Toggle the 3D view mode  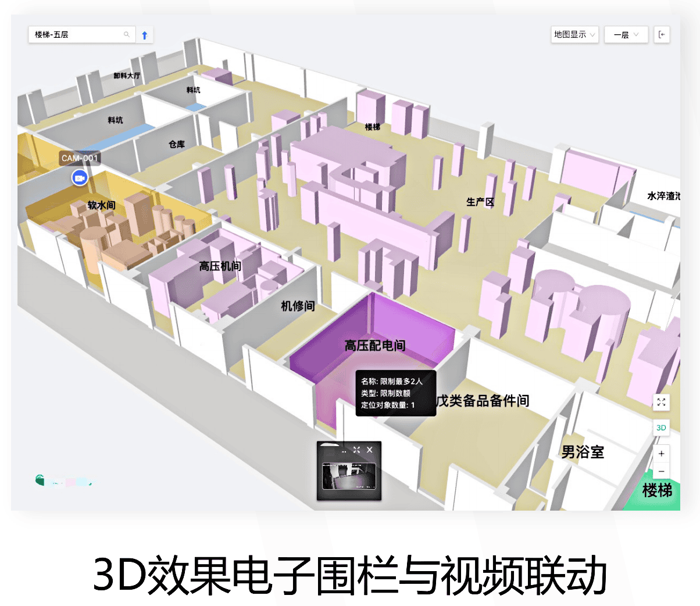pos(661,427)
